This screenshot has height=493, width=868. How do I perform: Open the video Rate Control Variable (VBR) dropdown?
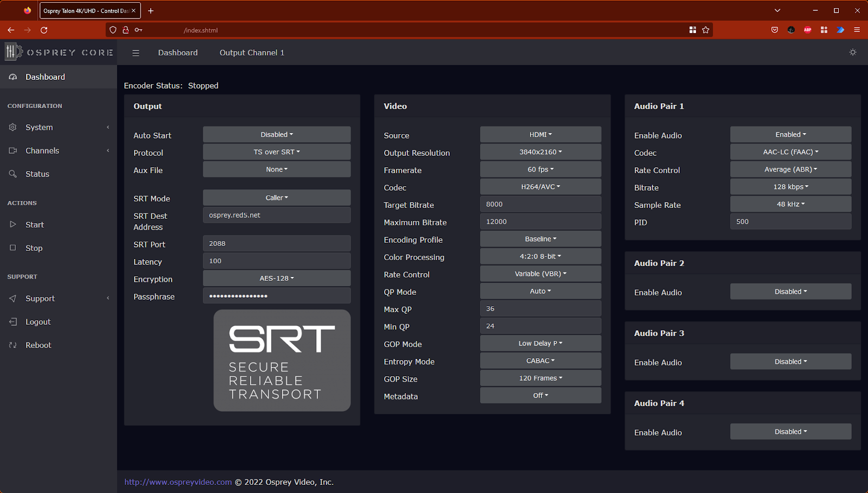click(540, 274)
